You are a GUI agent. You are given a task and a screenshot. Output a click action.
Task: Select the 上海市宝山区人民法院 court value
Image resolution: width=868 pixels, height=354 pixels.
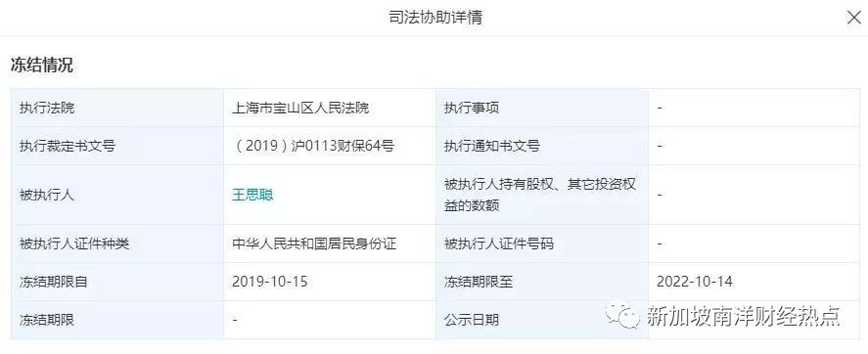[x=300, y=108]
